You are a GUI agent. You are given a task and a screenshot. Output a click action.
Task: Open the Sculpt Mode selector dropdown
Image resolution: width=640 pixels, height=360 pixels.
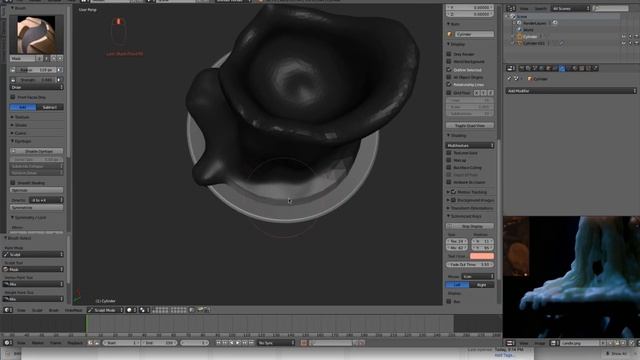coord(105,310)
